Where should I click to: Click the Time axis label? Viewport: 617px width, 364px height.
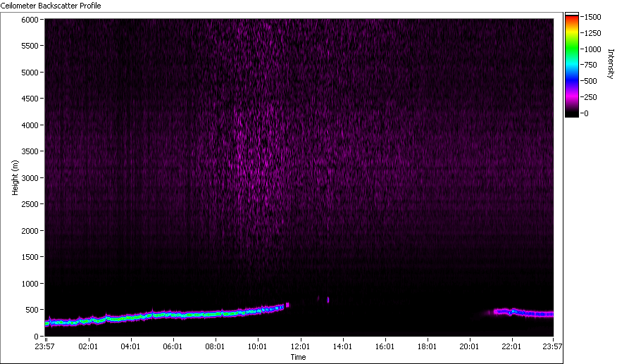pos(298,357)
